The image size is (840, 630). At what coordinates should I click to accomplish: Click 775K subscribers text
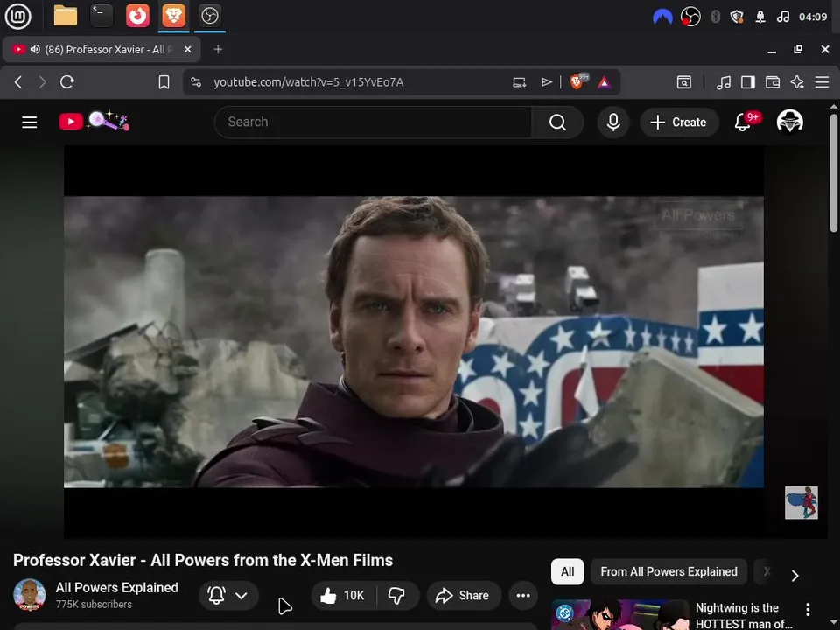pyautogui.click(x=94, y=605)
